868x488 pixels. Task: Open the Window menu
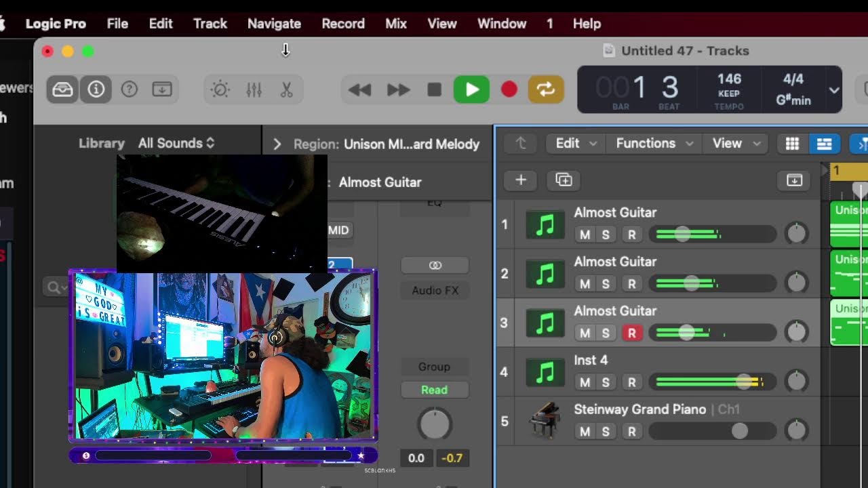(502, 23)
